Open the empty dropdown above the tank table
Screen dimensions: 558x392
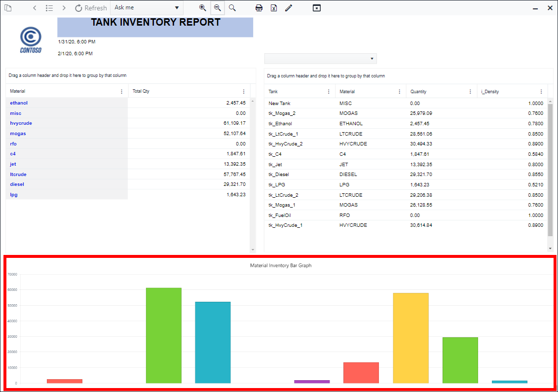pyautogui.click(x=321, y=59)
